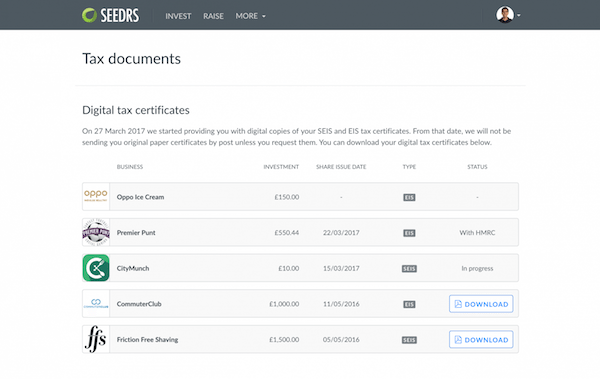The width and height of the screenshot is (600, 379).
Task: Click the EIS badge for CommuterClub
Action: pos(409,304)
